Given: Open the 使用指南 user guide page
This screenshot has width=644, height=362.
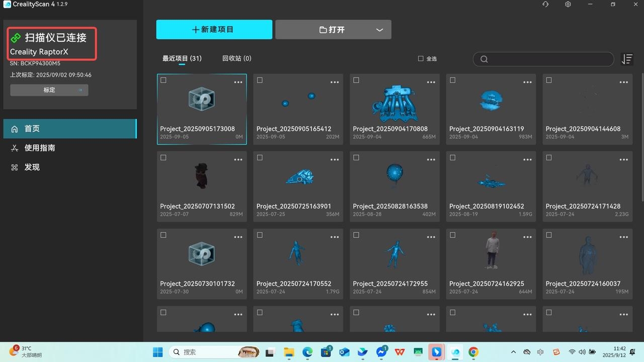Looking at the screenshot, I should [x=39, y=148].
